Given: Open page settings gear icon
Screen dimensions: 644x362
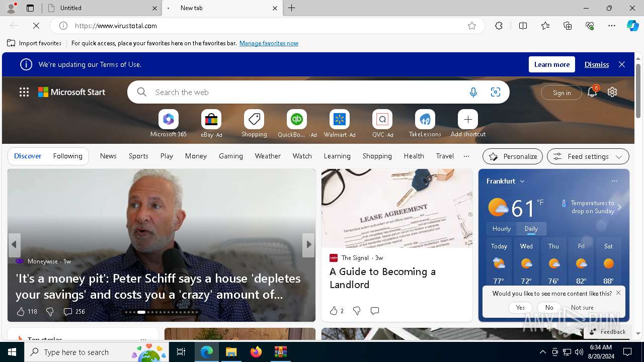Looking at the screenshot, I should tap(612, 92).
